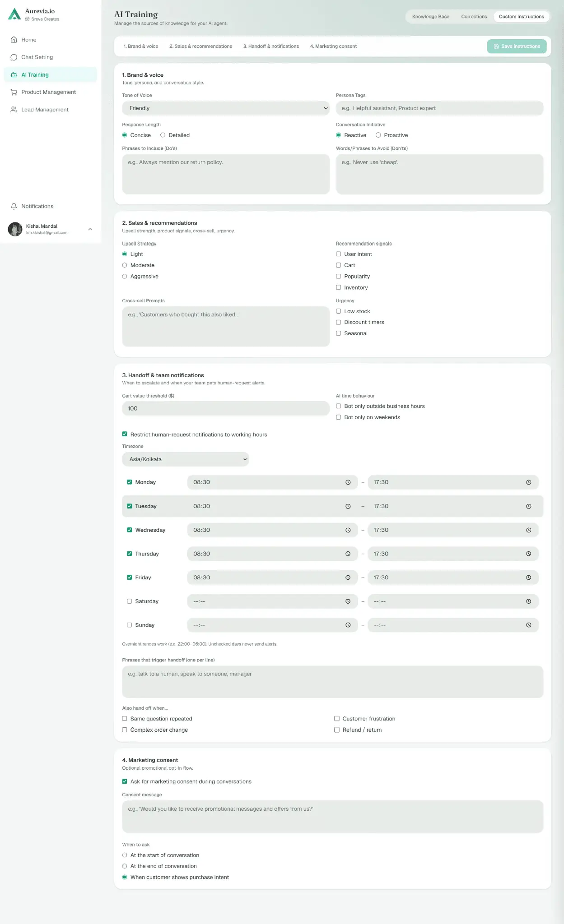Open Sunday start time clock picker
564x924 pixels.
point(348,625)
